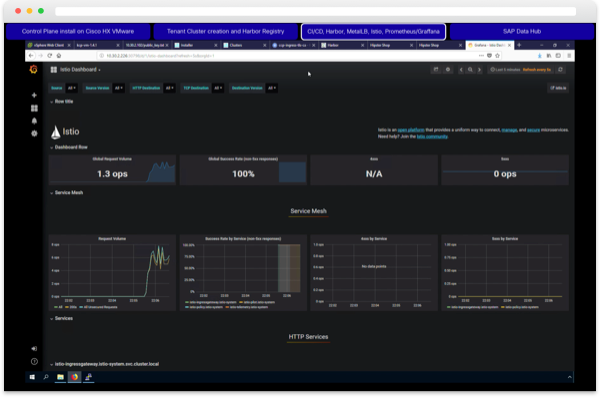Open Global Success Rate panel title
This screenshot has height=400, width=600.
[x=243, y=159]
